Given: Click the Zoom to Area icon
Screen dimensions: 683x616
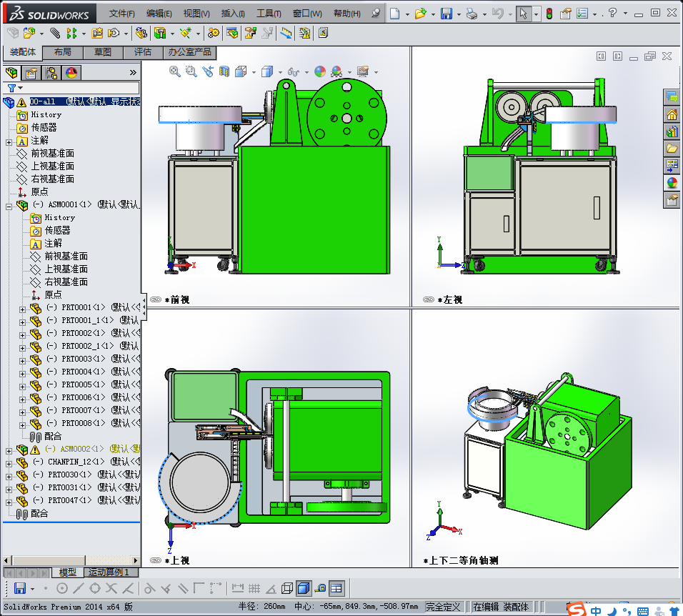Looking at the screenshot, I should coord(191,71).
